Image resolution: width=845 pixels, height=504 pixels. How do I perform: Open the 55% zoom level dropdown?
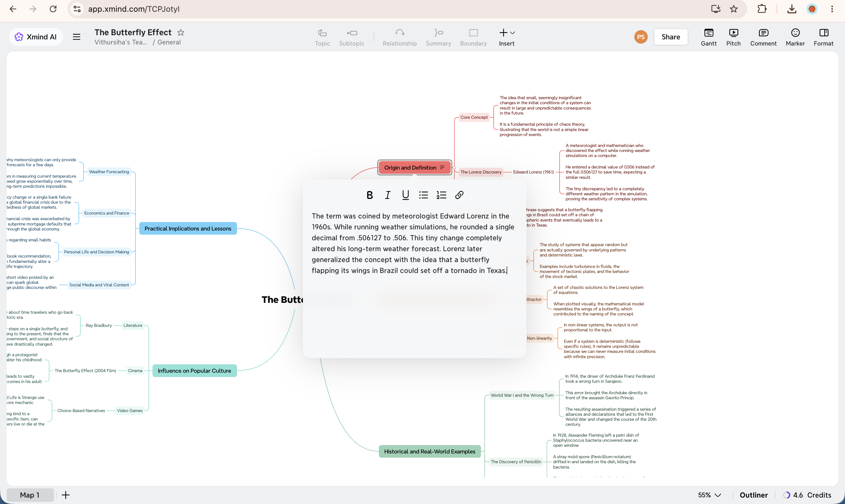pos(709,495)
